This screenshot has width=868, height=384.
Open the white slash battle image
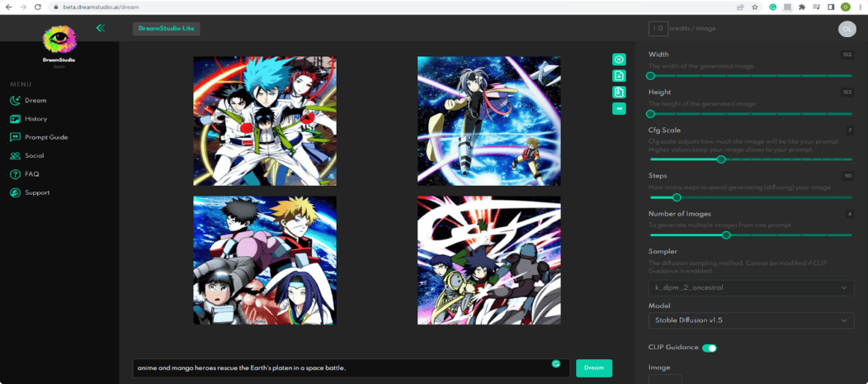pos(488,260)
